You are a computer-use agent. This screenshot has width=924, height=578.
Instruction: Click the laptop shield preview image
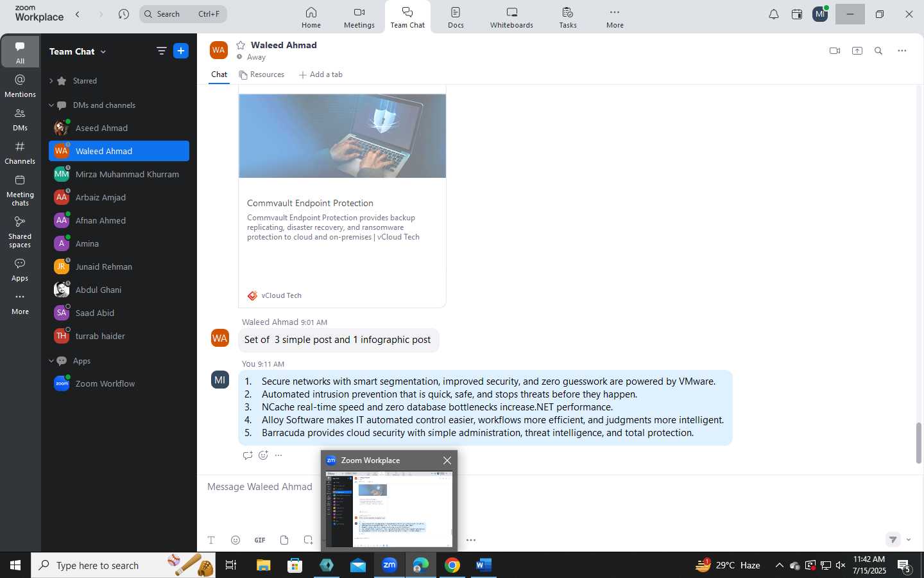click(342, 136)
